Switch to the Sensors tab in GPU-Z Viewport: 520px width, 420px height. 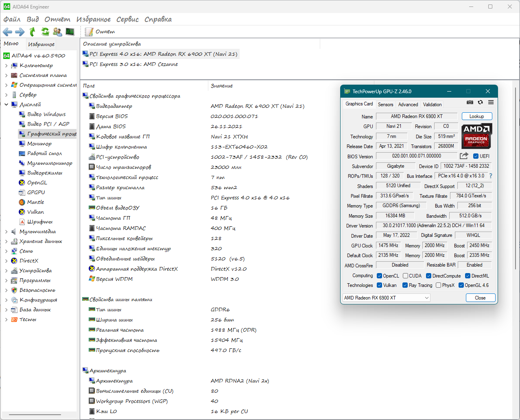coord(385,105)
